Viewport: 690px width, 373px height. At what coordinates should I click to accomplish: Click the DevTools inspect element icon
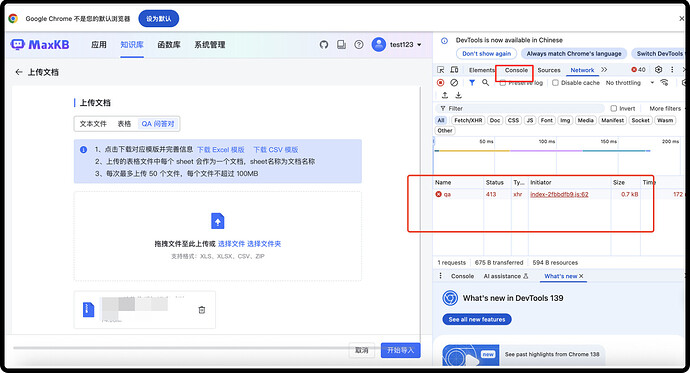pos(440,70)
